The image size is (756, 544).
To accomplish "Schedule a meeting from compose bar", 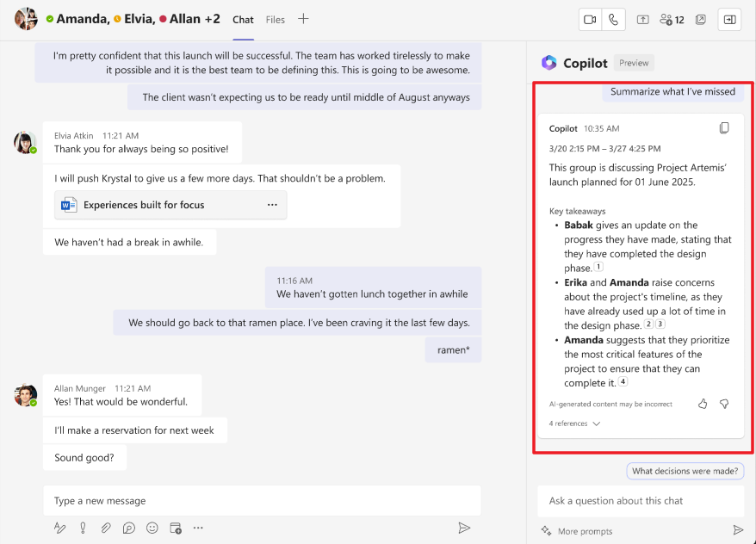I will pos(176,529).
